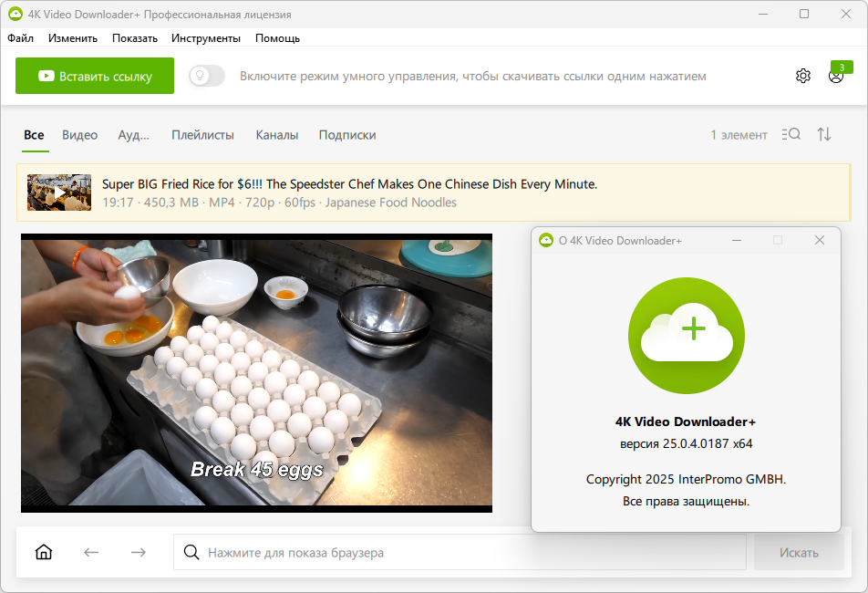This screenshot has height=593, width=868.
Task: Close the main 4K Video Downloader+ window
Action: [845, 14]
